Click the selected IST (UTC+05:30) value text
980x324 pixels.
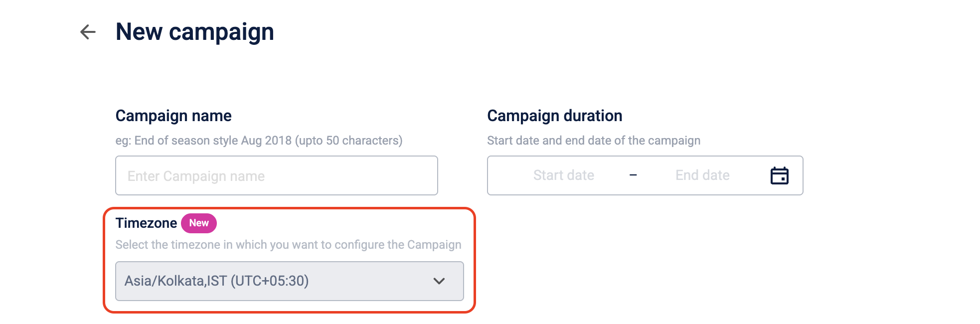pos(216,281)
